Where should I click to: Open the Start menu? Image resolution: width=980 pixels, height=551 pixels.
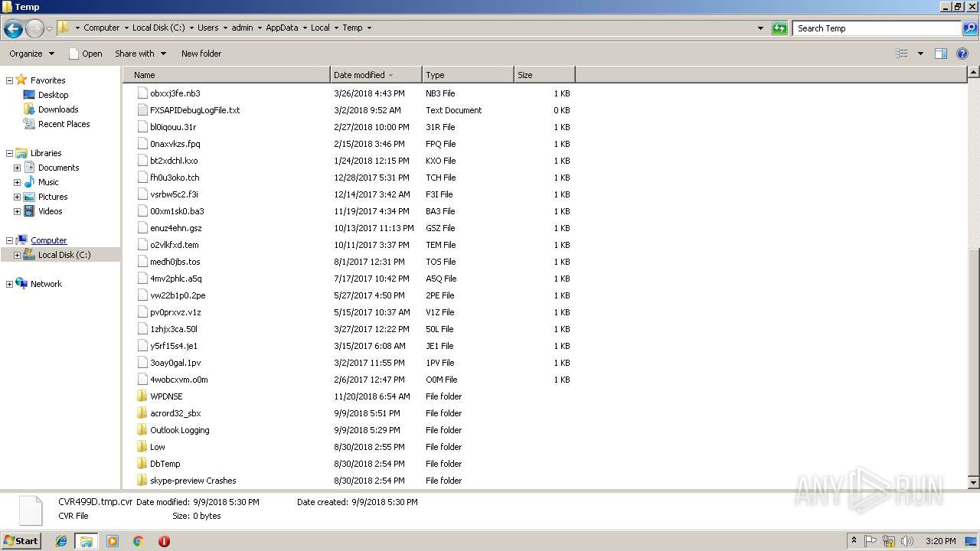point(21,541)
